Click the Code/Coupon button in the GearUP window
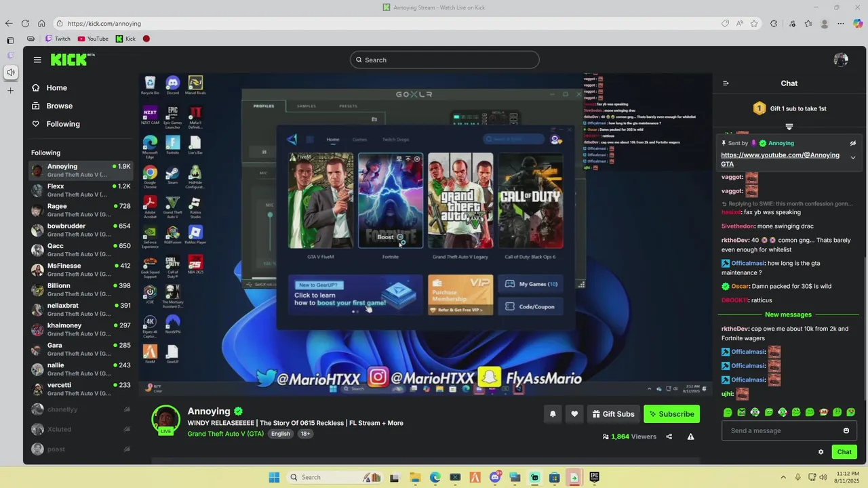Image resolution: width=868 pixels, height=488 pixels. pyautogui.click(x=531, y=306)
